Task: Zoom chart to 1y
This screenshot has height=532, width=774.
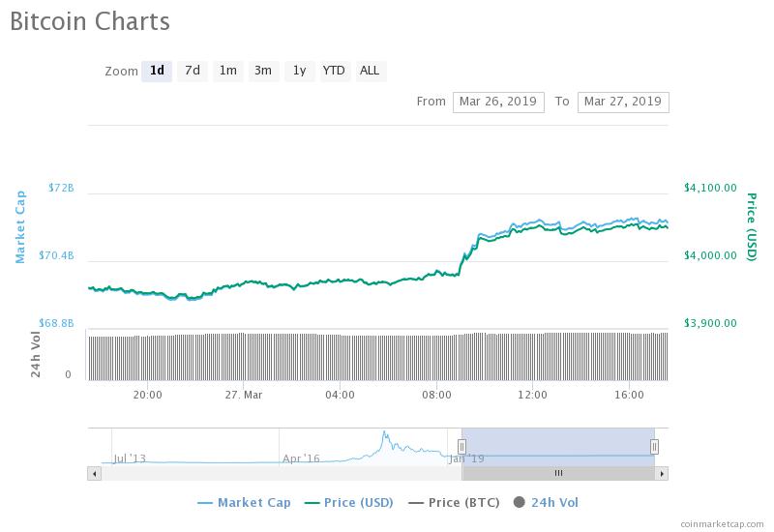Action: 299,71
